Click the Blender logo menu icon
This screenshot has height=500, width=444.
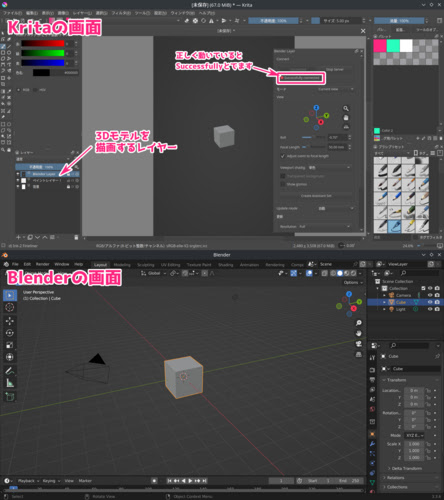point(6,264)
